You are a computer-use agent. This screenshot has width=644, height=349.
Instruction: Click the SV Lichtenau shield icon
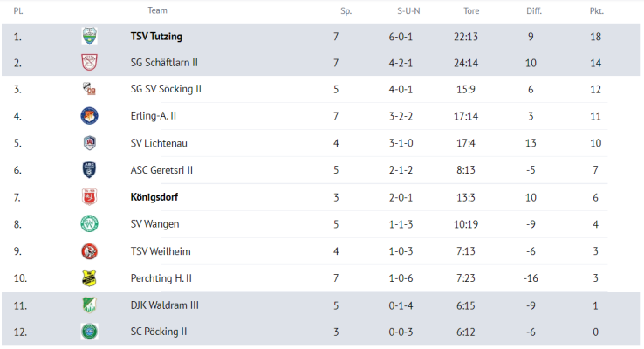point(89,143)
